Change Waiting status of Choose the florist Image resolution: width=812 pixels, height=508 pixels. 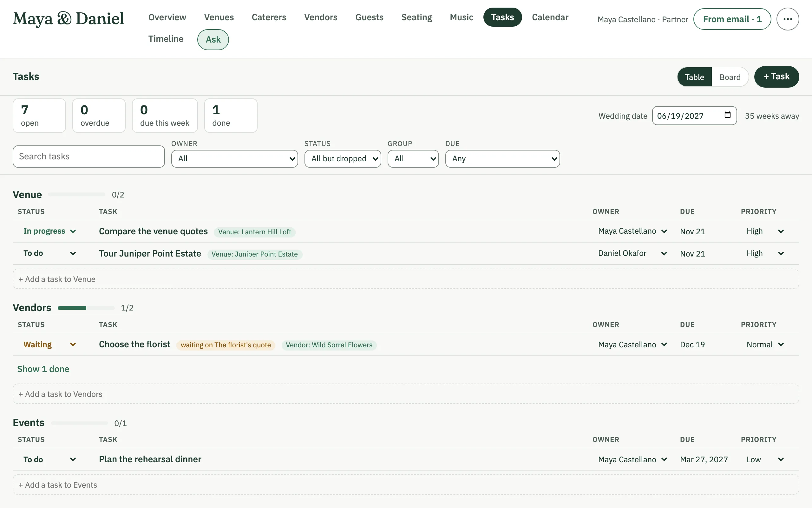(x=50, y=344)
